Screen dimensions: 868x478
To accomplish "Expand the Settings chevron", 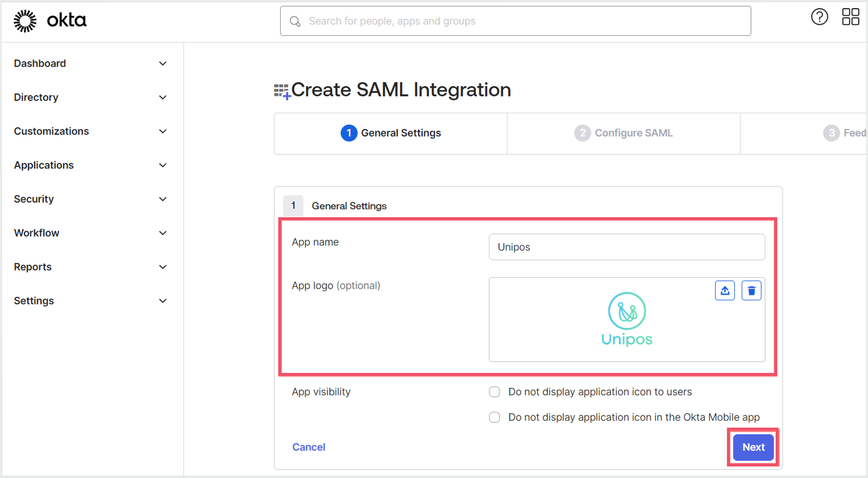I will click(x=163, y=301).
